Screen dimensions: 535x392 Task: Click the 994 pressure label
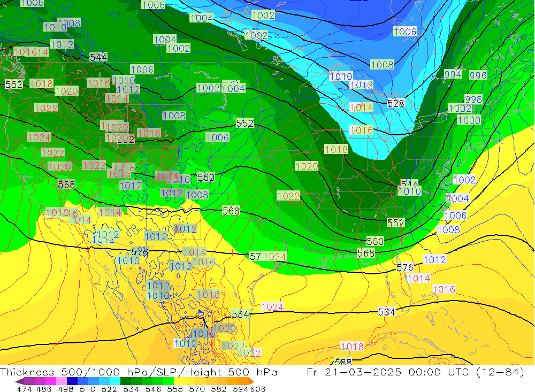tap(453, 74)
